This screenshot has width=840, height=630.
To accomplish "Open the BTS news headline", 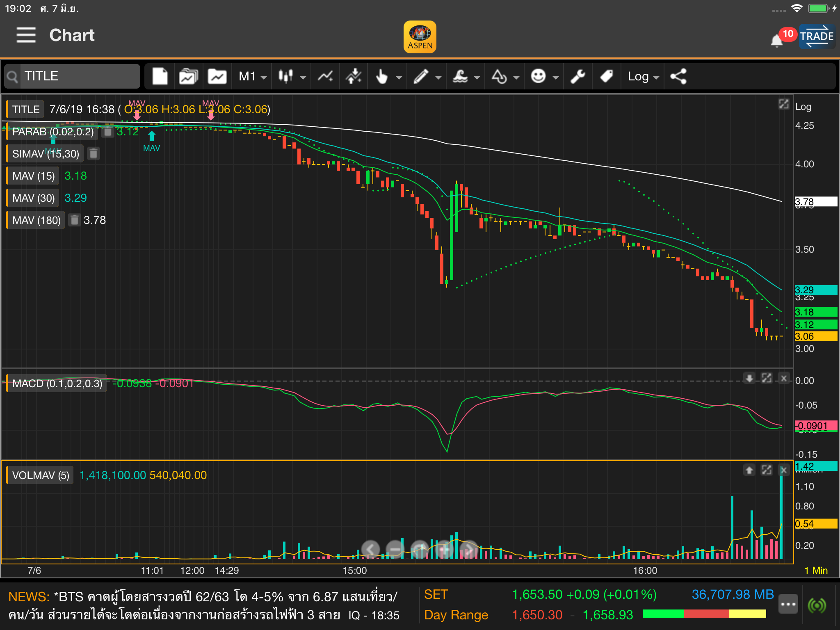I will (x=204, y=606).
